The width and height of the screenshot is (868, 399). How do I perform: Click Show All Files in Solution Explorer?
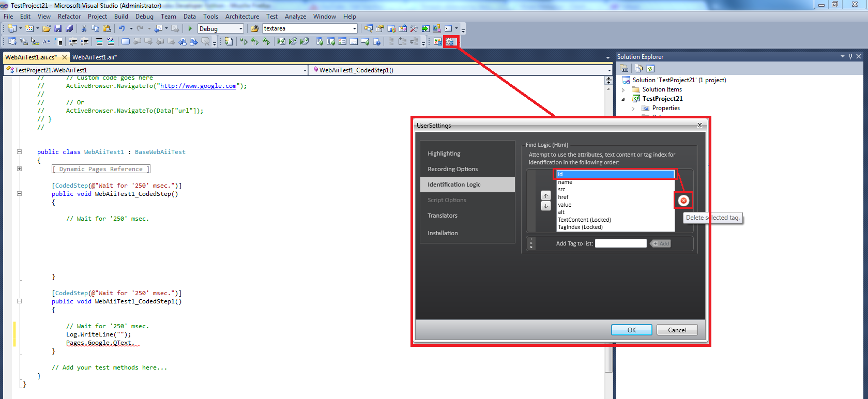[639, 68]
